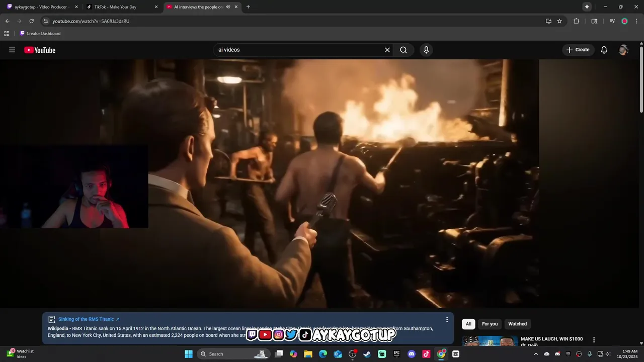Open Task View on the taskbar

click(279, 354)
